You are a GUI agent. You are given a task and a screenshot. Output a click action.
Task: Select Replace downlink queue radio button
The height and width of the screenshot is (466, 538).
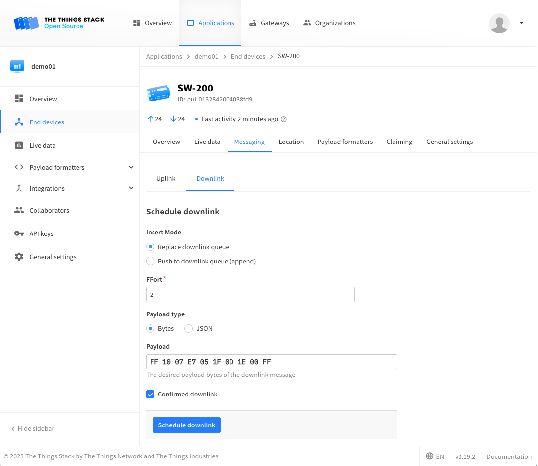point(150,247)
